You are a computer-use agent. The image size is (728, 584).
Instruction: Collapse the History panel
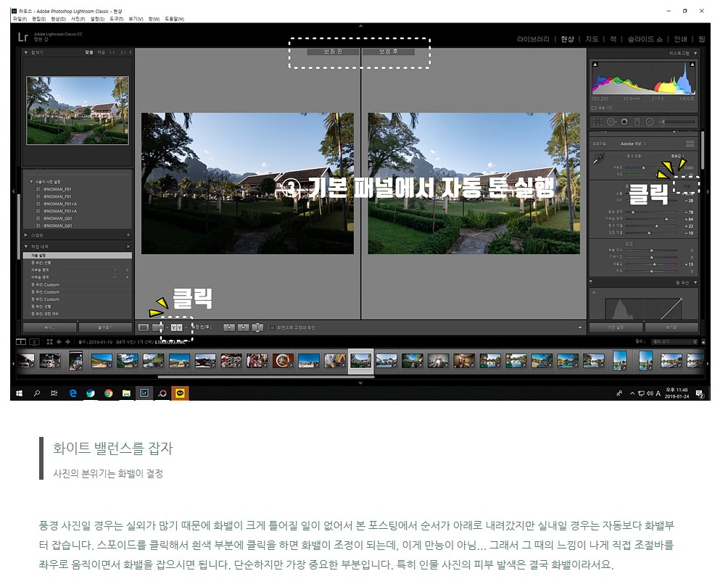[x=26, y=246]
